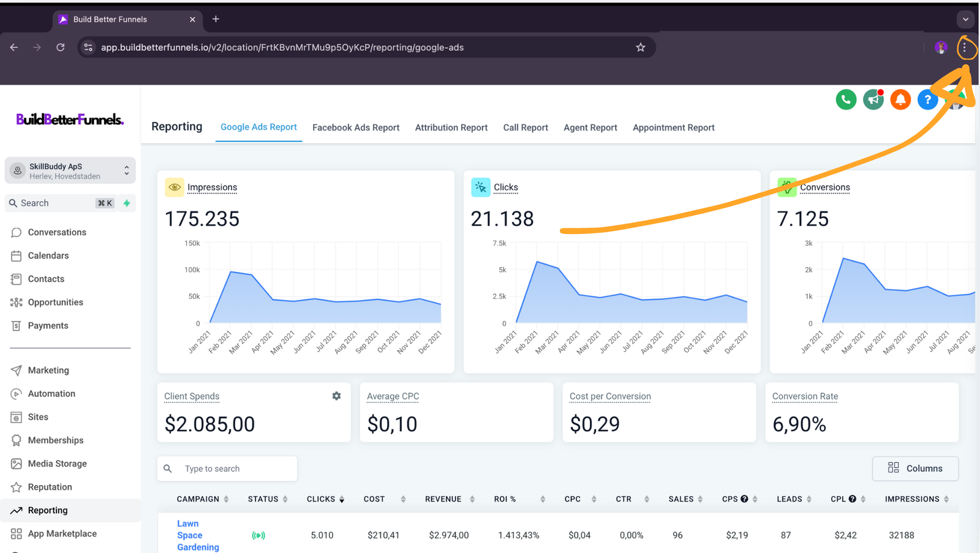Open Client Spends settings gear

point(336,396)
